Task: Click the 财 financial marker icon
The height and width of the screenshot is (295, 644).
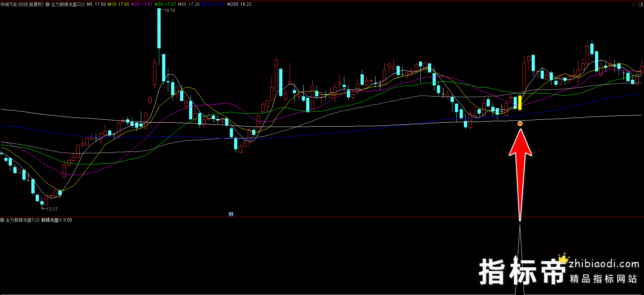Action: point(231,214)
